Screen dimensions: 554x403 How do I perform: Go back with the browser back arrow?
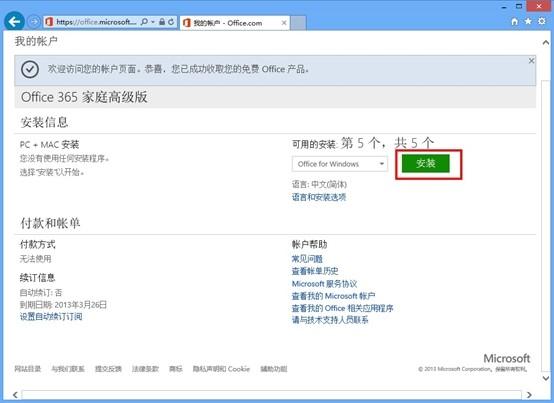click(14, 22)
